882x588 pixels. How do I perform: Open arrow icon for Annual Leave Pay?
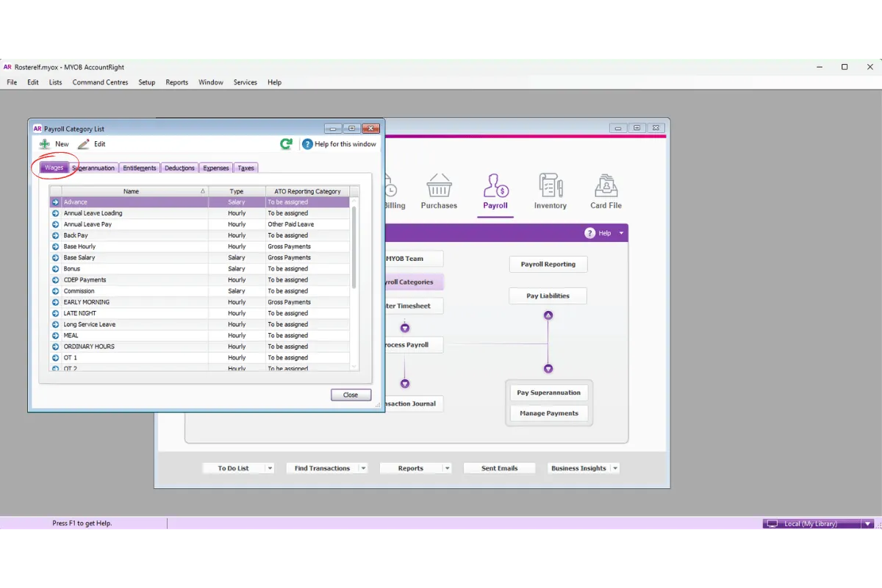(55, 224)
